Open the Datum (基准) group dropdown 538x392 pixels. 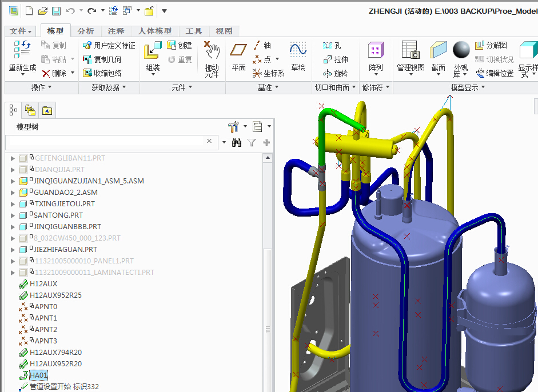[268, 87]
